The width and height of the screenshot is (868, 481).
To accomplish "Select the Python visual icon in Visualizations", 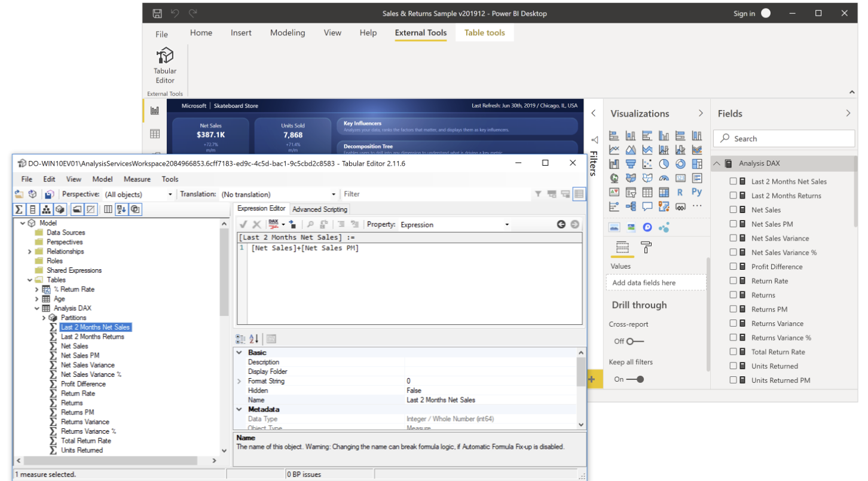I will pyautogui.click(x=697, y=192).
